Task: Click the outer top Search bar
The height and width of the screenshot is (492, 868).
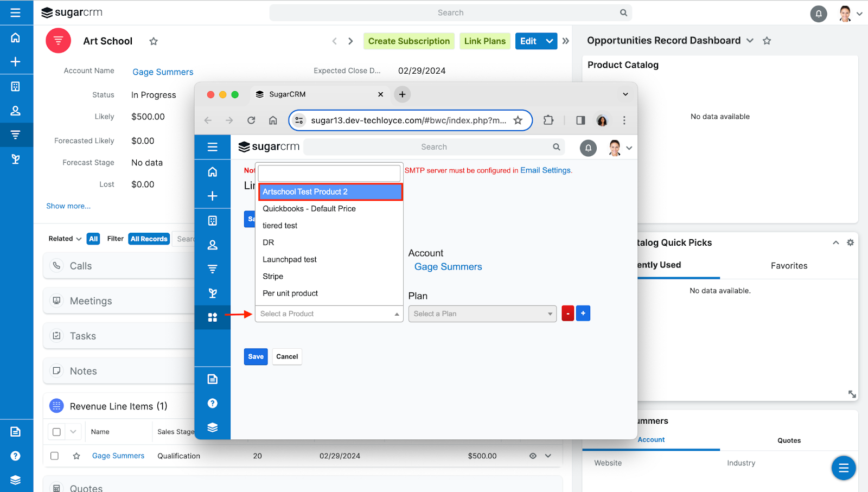Action: pos(451,12)
